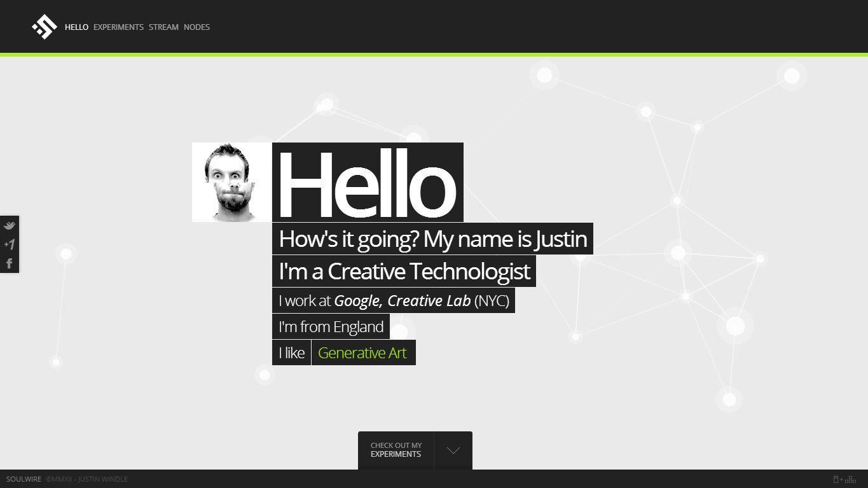Image resolution: width=868 pixels, height=488 pixels.
Task: Expand the experiments section via the down chevron
Action: click(x=452, y=450)
